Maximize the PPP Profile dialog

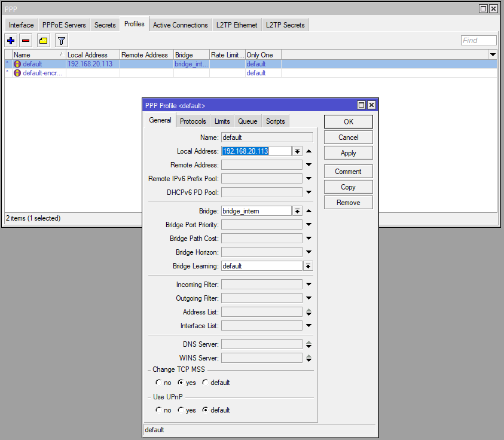click(361, 105)
